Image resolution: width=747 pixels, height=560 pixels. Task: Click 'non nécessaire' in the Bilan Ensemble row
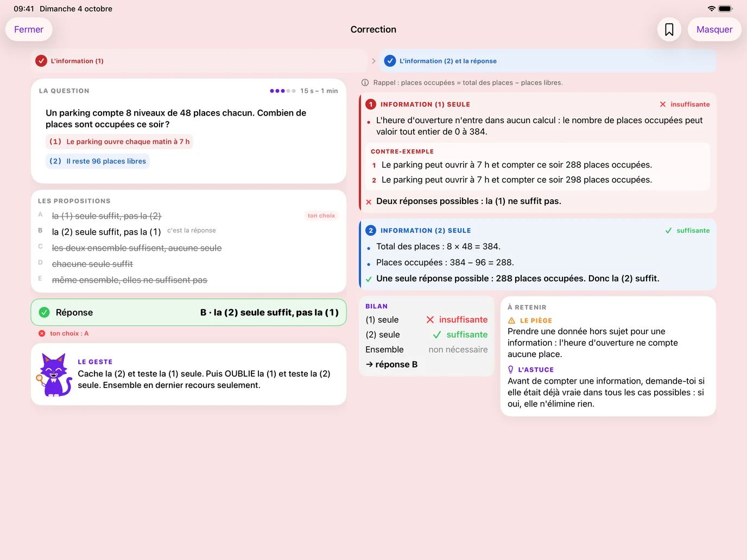coord(458,349)
